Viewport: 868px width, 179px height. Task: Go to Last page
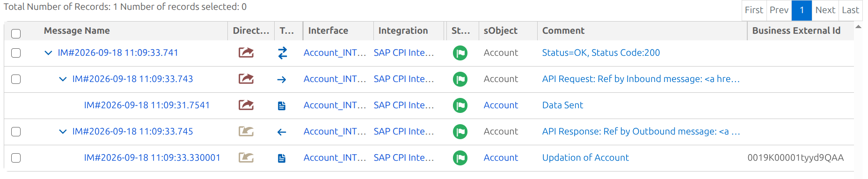850,10
